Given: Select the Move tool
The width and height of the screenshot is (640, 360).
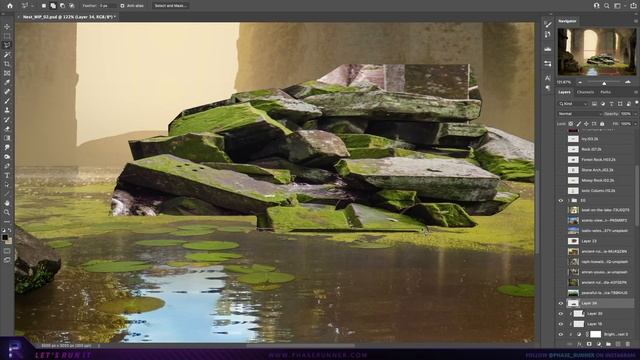Looking at the screenshot, I should [7, 27].
